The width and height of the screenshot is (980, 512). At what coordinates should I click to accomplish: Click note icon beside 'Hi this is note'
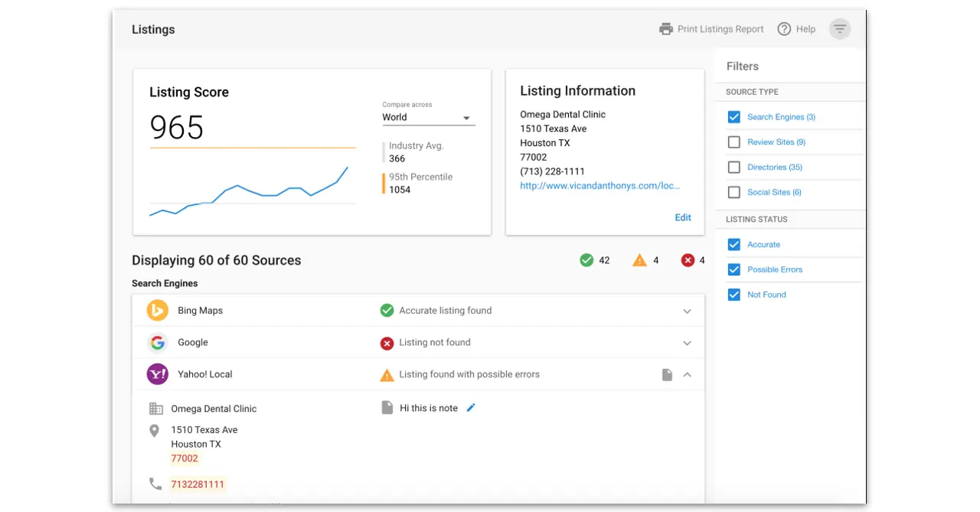coord(387,408)
